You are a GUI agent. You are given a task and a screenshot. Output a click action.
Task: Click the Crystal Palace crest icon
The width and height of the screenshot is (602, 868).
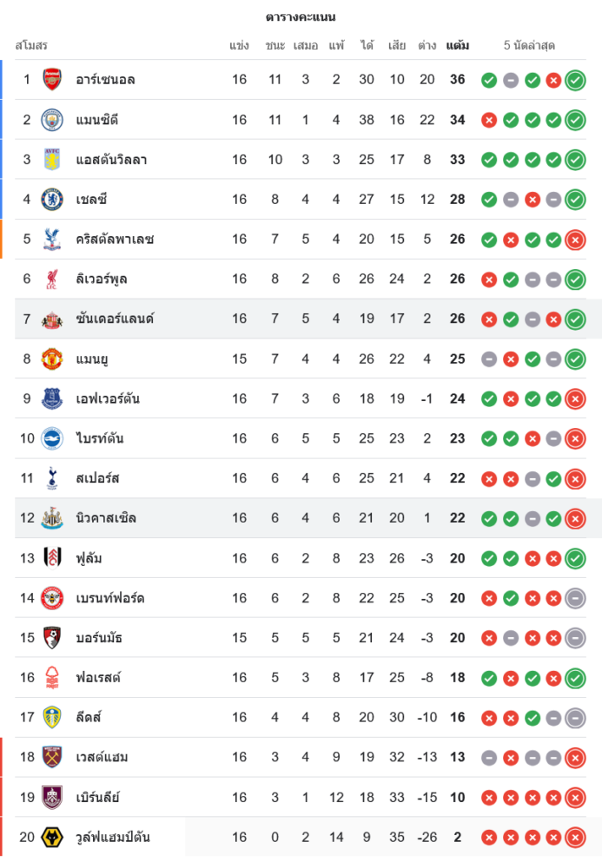tap(52, 240)
